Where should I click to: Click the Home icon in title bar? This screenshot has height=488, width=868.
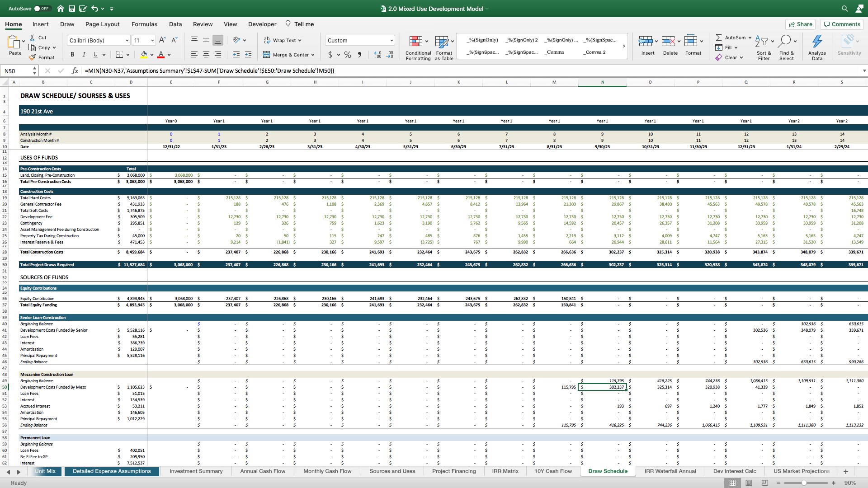61,9
